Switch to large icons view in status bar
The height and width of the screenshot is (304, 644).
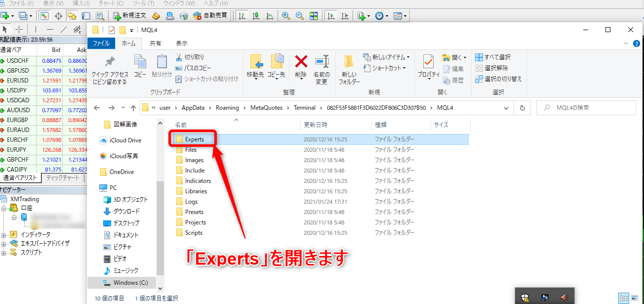pos(636,298)
